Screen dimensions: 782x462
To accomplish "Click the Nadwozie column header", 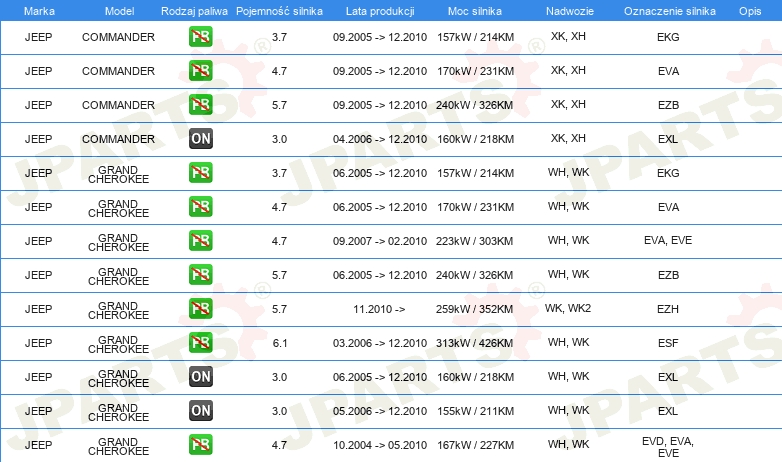I will (x=570, y=11).
